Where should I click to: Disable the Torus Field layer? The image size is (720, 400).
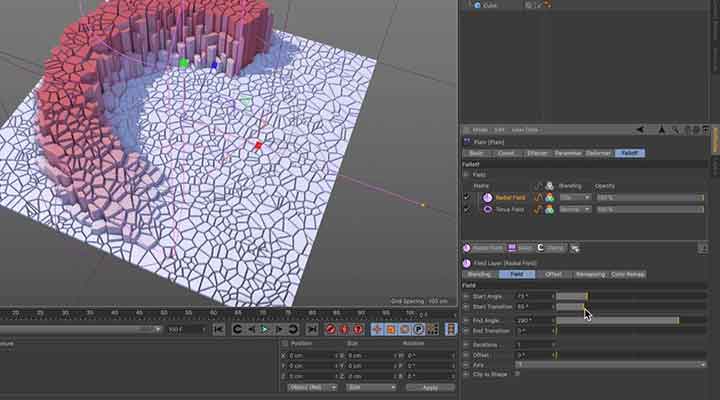(467, 209)
